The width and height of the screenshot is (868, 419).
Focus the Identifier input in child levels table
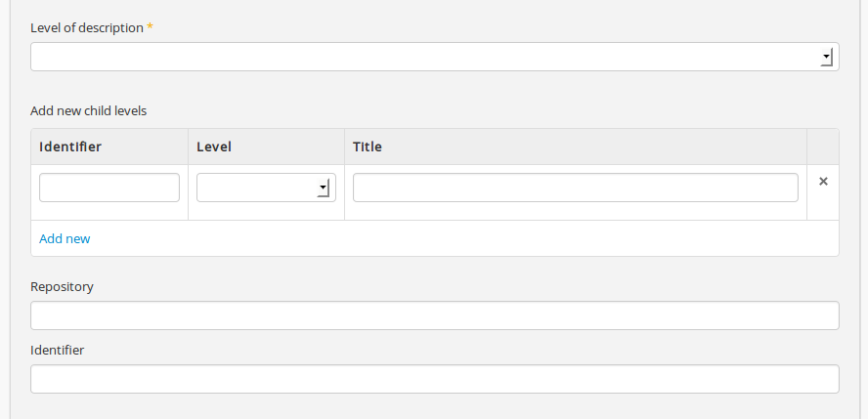click(109, 188)
